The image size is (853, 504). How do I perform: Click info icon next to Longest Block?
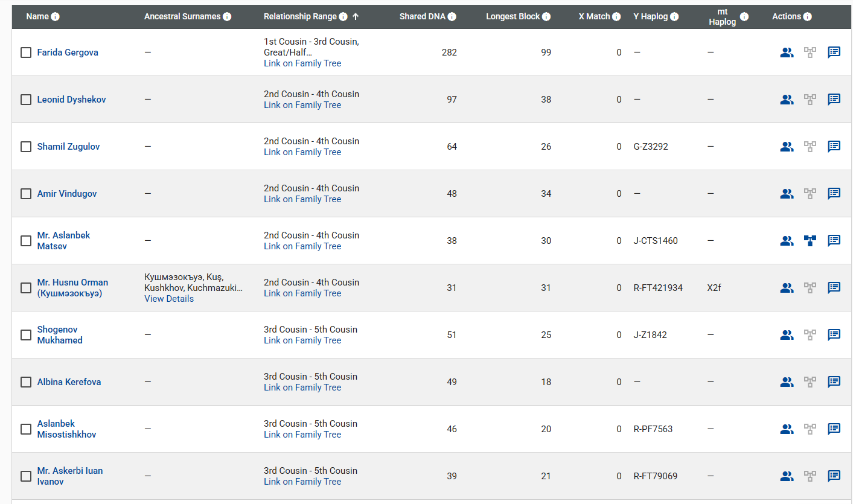click(546, 17)
